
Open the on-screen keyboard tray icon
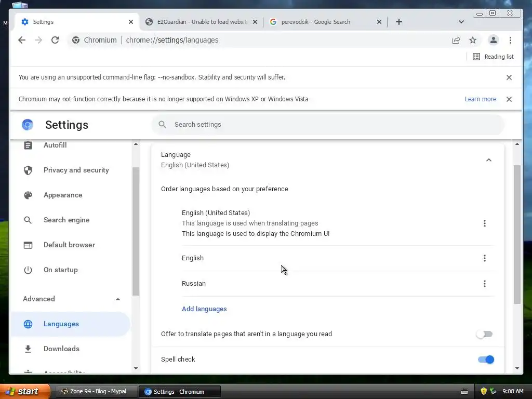[464, 392]
